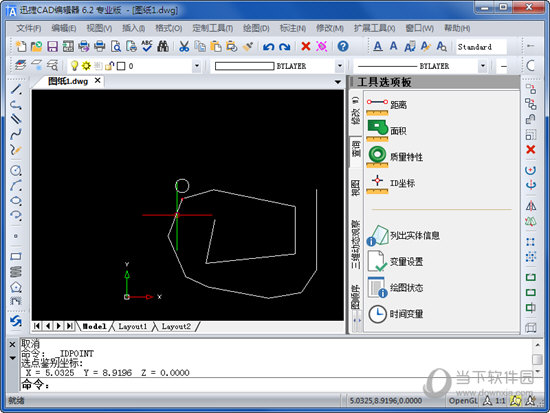Click the BYLAYER color swatch box
This screenshot has width=550, height=413.
click(x=244, y=66)
